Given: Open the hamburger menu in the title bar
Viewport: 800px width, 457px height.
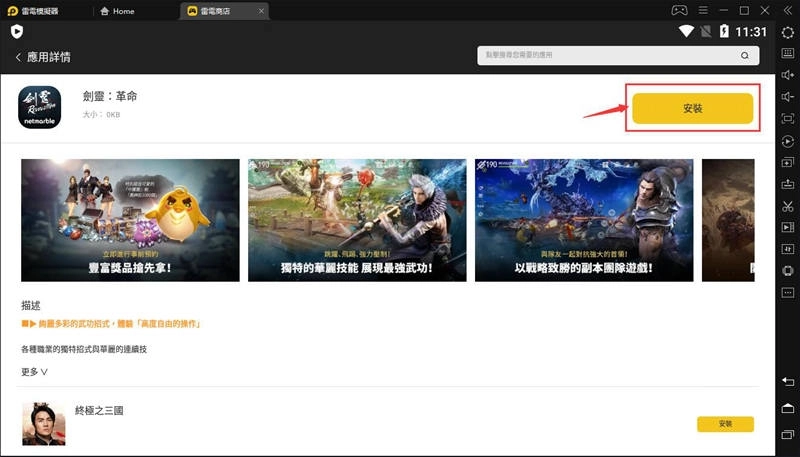Looking at the screenshot, I should point(703,10).
